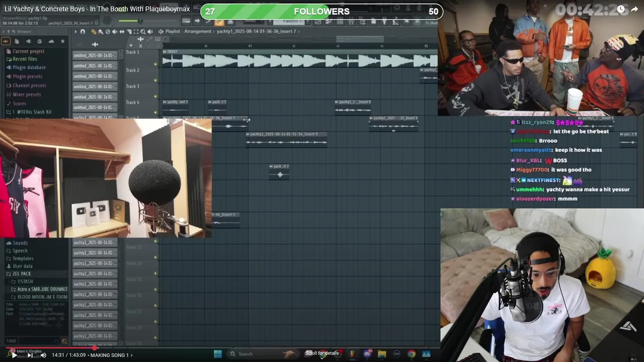Viewport: 644px width, 362px height.
Task: Click the playlist horizontal scrollbar thumb
Action: [x=360, y=39]
